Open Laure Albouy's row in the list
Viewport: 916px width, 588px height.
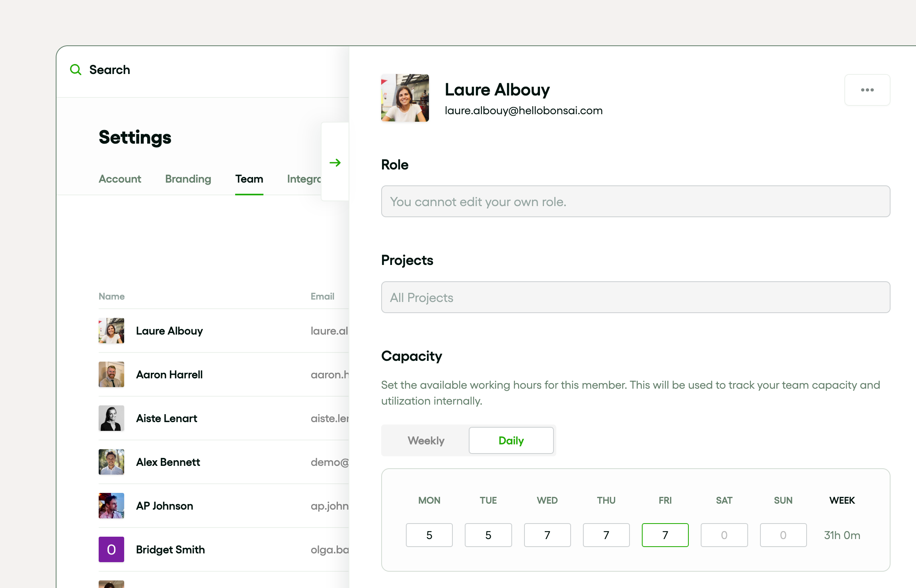pyautogui.click(x=170, y=331)
